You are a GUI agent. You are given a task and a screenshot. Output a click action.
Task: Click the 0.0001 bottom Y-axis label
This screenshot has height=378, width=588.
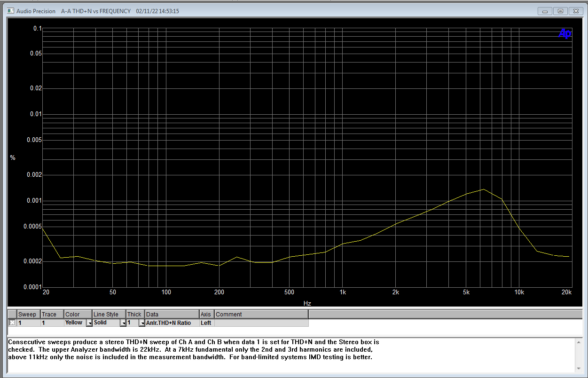pos(32,287)
